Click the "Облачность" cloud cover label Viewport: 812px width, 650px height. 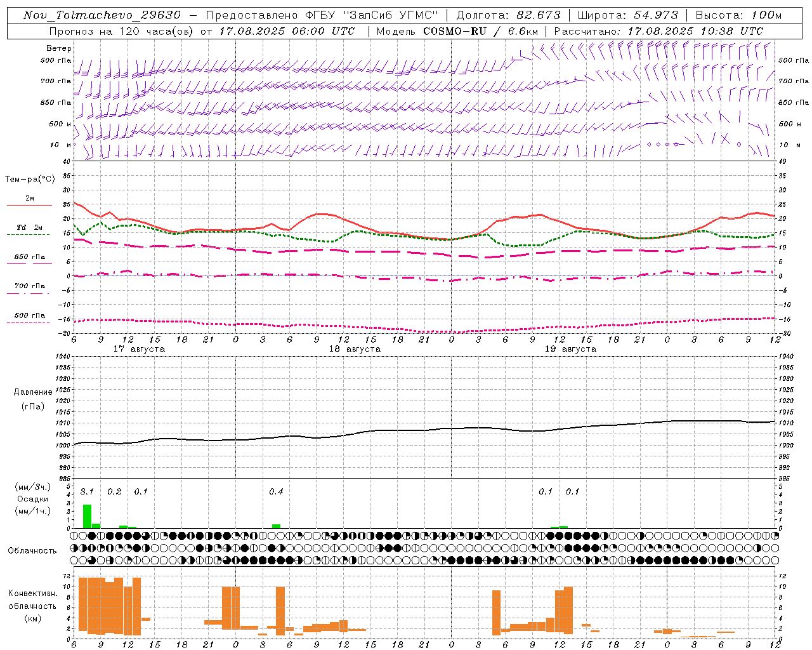point(32,550)
